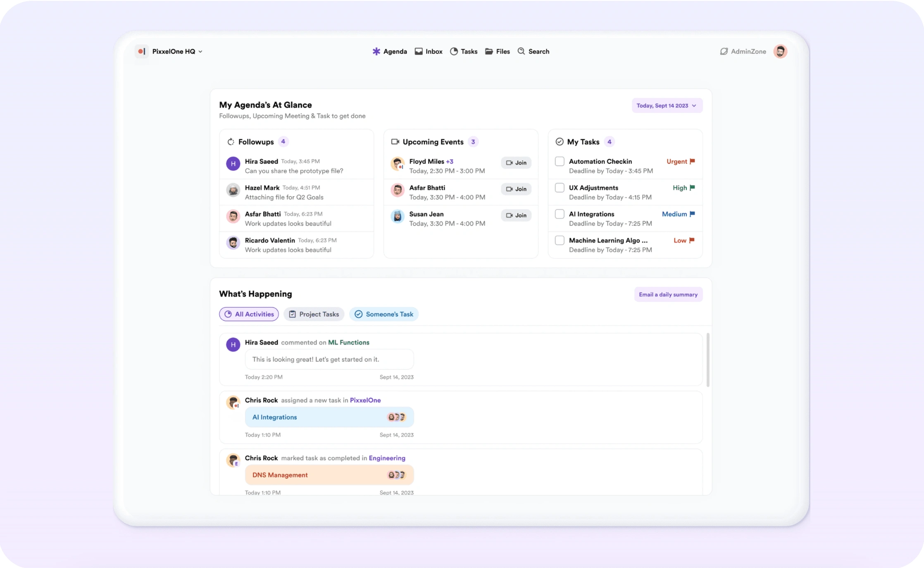Check the Automation Checkin task
Image resolution: width=924 pixels, height=568 pixels.
tap(559, 161)
